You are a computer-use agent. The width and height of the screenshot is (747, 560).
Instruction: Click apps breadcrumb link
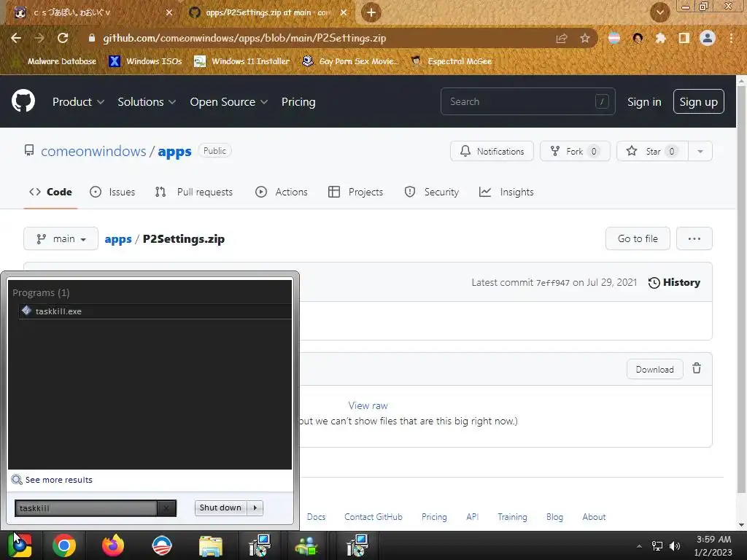coord(118,239)
